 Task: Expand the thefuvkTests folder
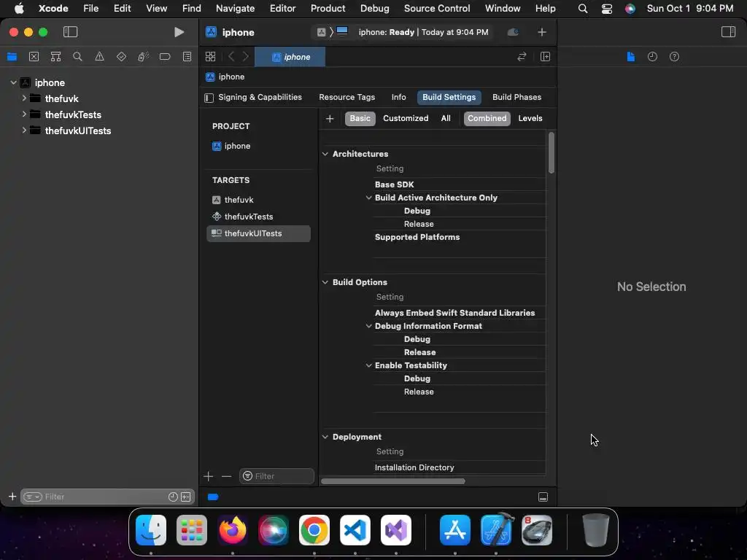(x=24, y=114)
